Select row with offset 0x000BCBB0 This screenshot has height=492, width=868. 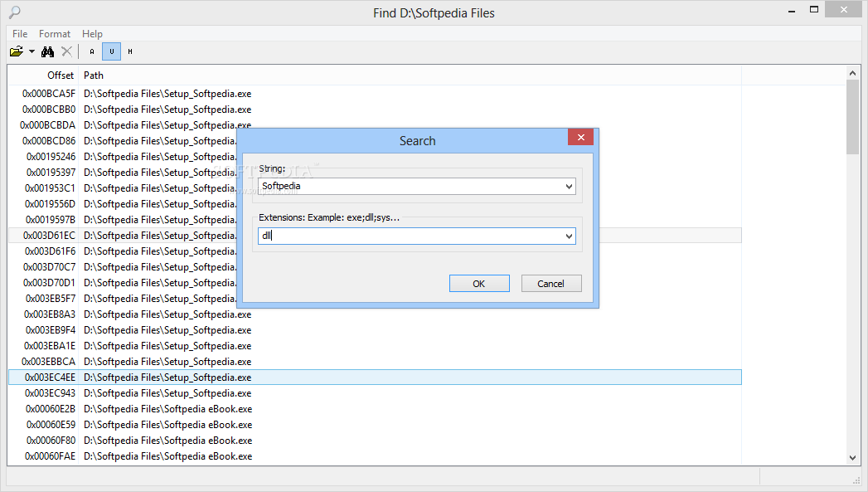point(375,110)
